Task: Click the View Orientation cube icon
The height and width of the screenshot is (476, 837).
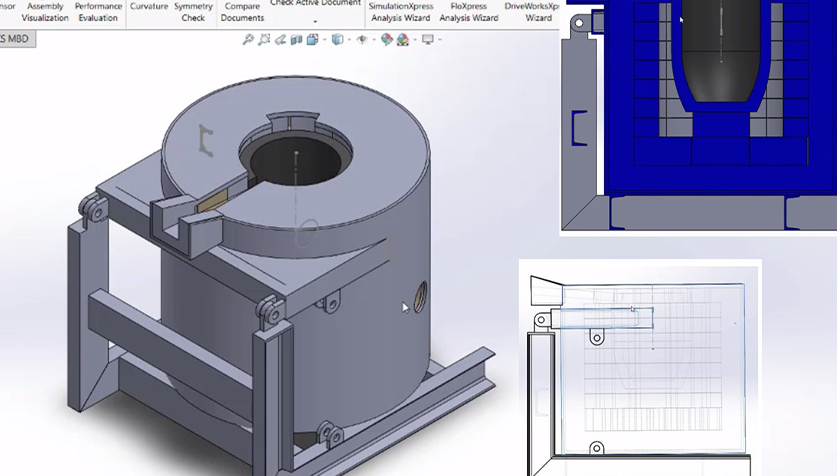Action: (x=312, y=39)
